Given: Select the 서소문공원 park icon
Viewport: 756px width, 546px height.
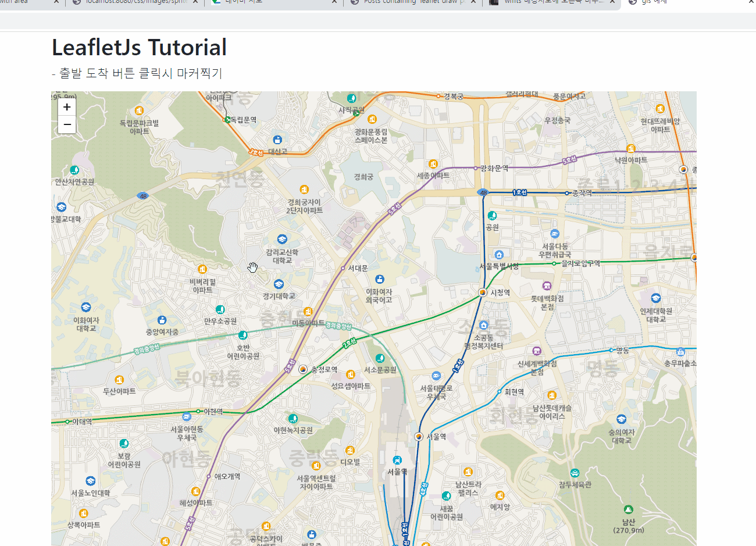Looking at the screenshot, I should tap(380, 358).
